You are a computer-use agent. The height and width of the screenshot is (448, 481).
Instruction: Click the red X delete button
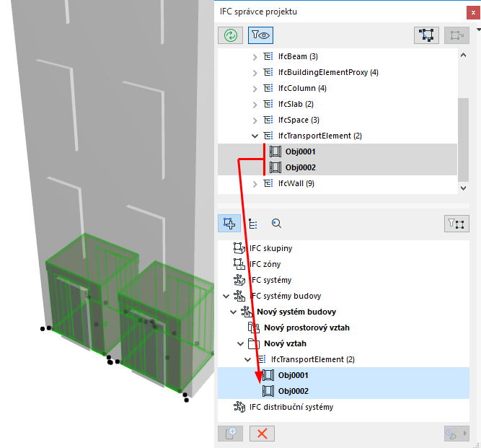click(x=262, y=434)
